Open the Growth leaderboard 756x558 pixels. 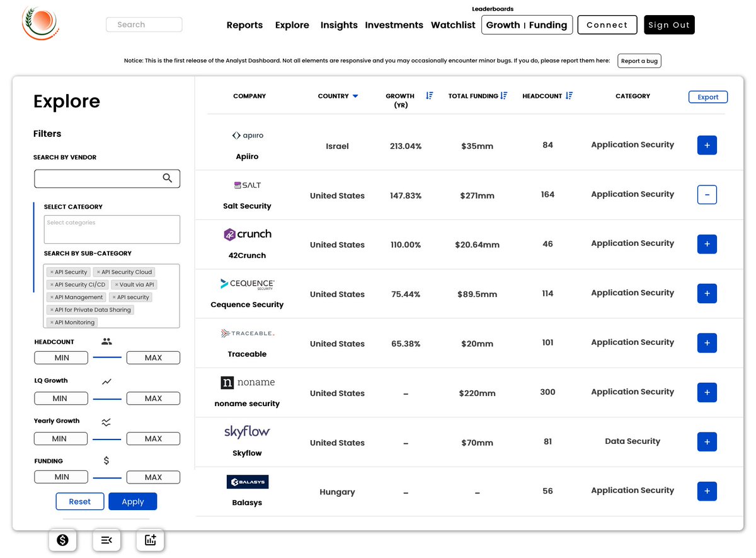(x=503, y=25)
